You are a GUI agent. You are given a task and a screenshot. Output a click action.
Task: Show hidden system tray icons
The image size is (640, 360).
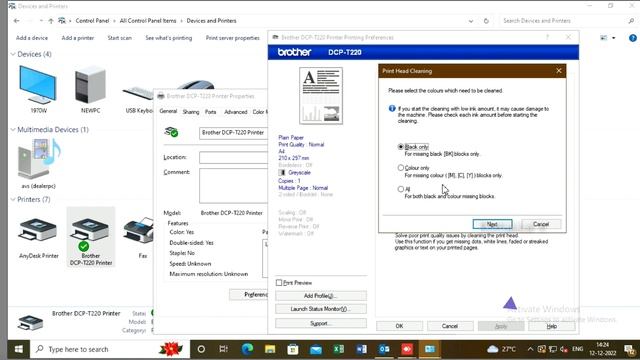pyautogui.click(x=530, y=349)
